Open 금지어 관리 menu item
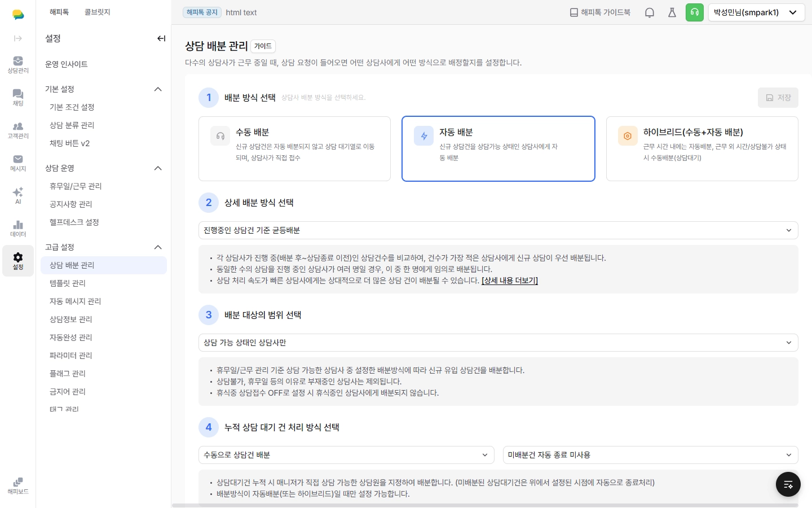 [x=104, y=392]
